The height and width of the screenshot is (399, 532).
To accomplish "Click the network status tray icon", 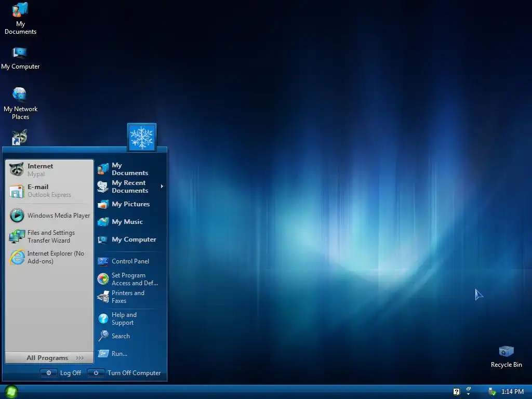I will pos(492,392).
